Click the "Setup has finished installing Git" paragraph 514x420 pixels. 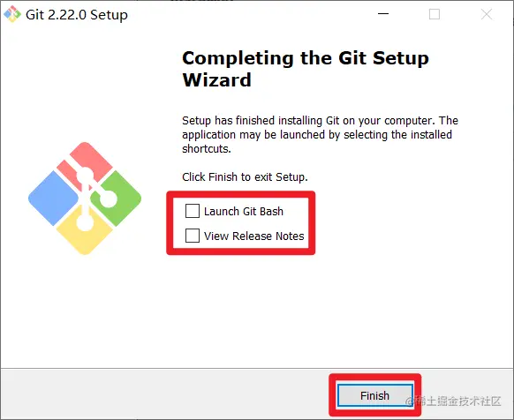[x=320, y=134]
